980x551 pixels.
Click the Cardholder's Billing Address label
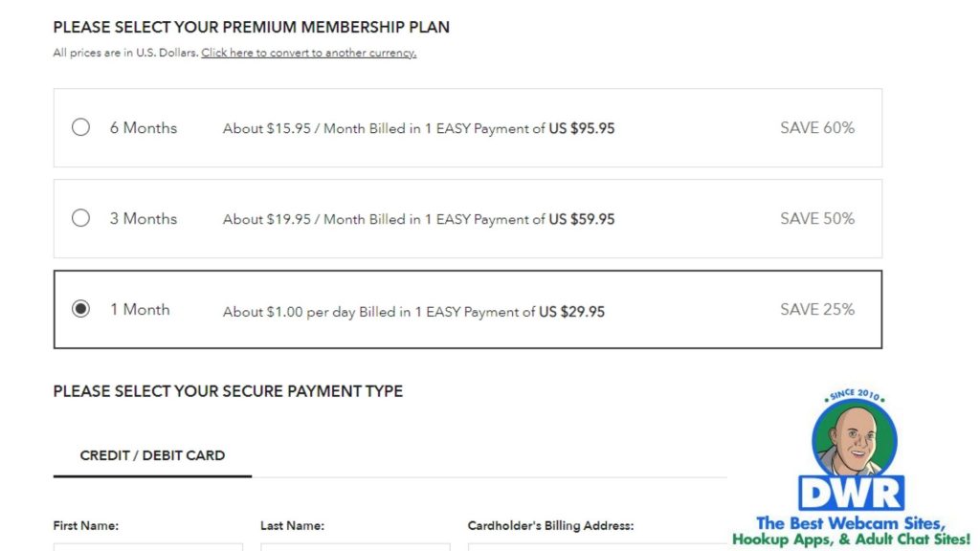(x=550, y=525)
